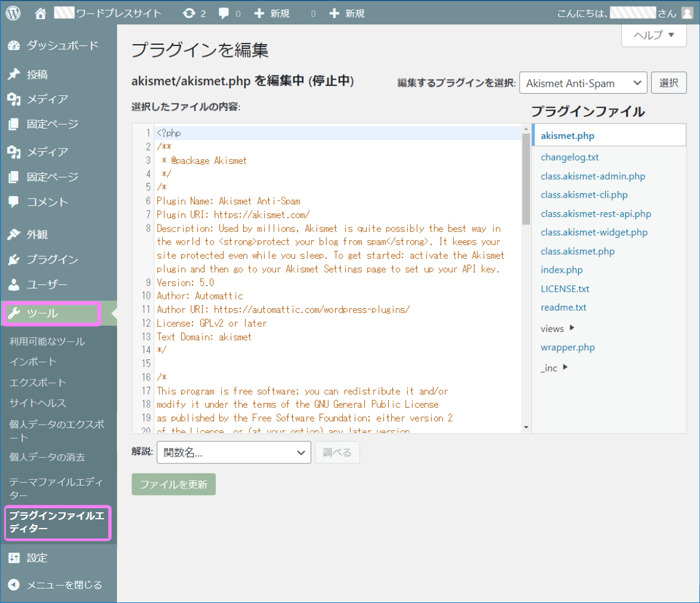
Task: Open the changelog.txt plugin file
Action: tap(570, 157)
